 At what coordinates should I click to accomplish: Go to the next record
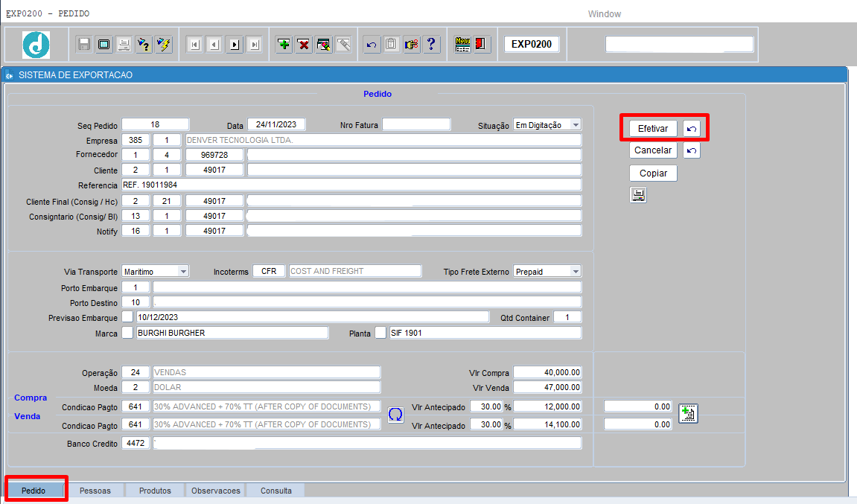tap(235, 44)
